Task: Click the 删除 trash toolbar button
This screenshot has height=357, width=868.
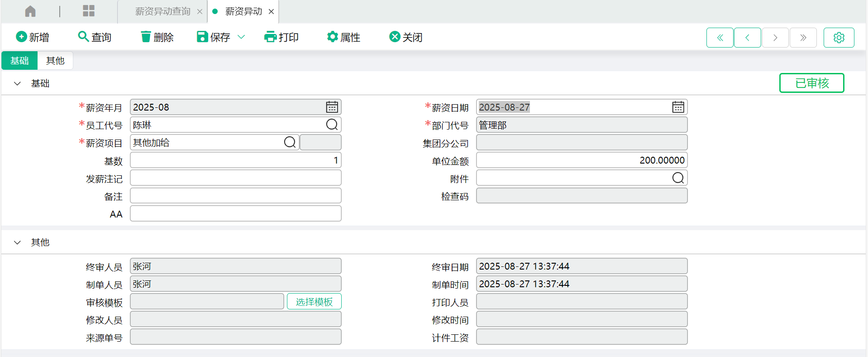Action: (157, 37)
